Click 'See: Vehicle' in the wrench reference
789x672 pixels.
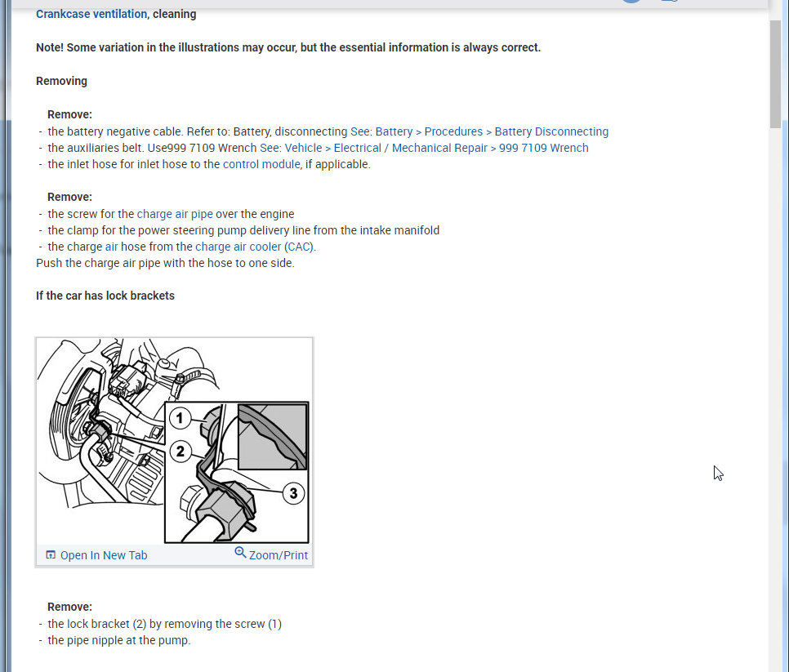[x=291, y=148]
